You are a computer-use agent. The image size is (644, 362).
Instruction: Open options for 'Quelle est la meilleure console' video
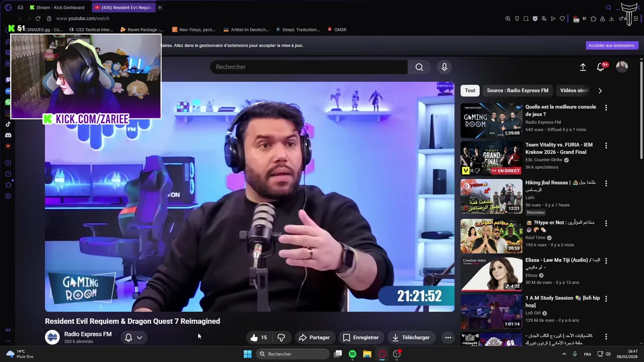(x=606, y=108)
